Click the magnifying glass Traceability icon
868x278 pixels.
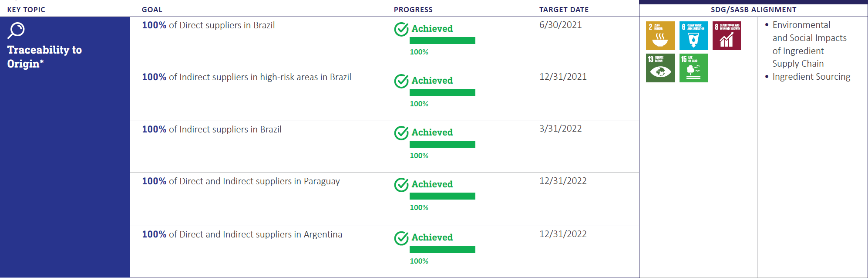pyautogui.click(x=16, y=31)
